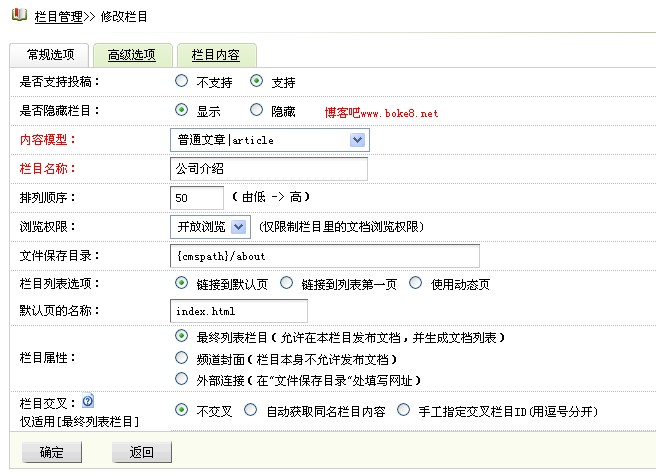Select 最终列表栏目 column attribute
Viewport: 656px width, 475px height.
(181, 336)
